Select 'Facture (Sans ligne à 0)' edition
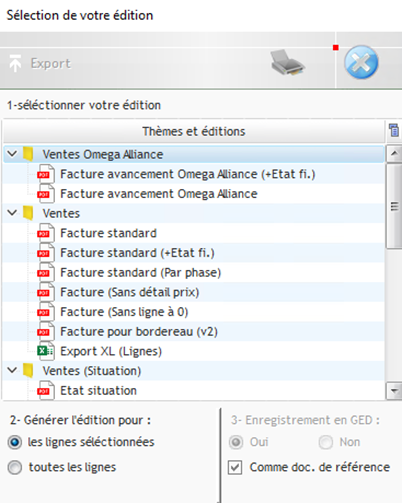Image resolution: width=402 pixels, height=503 pixels. point(124,312)
